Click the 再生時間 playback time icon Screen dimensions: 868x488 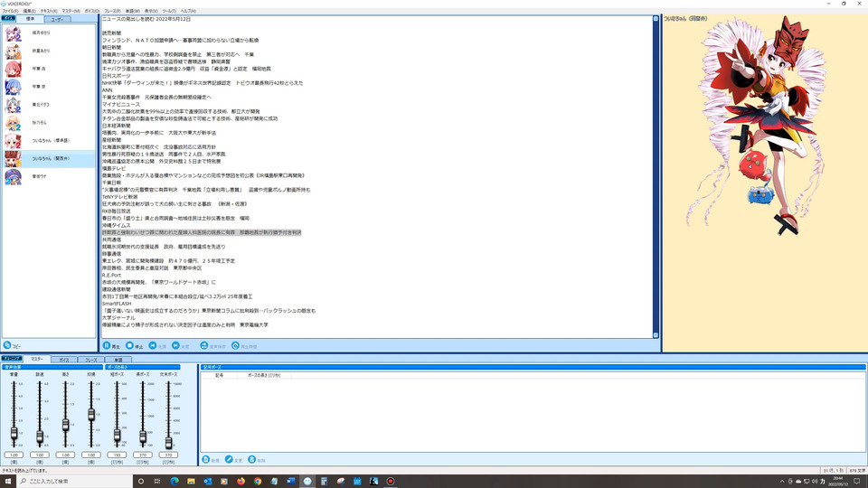235,346
